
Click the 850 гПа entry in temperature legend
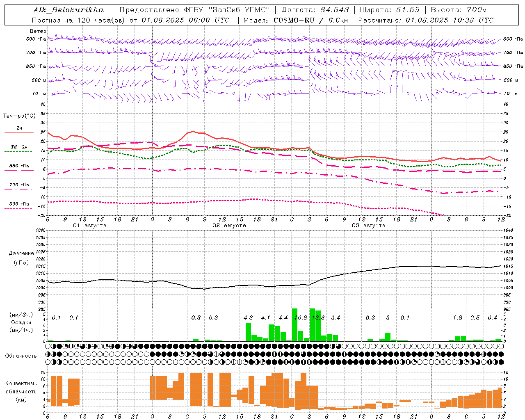pyautogui.click(x=19, y=166)
